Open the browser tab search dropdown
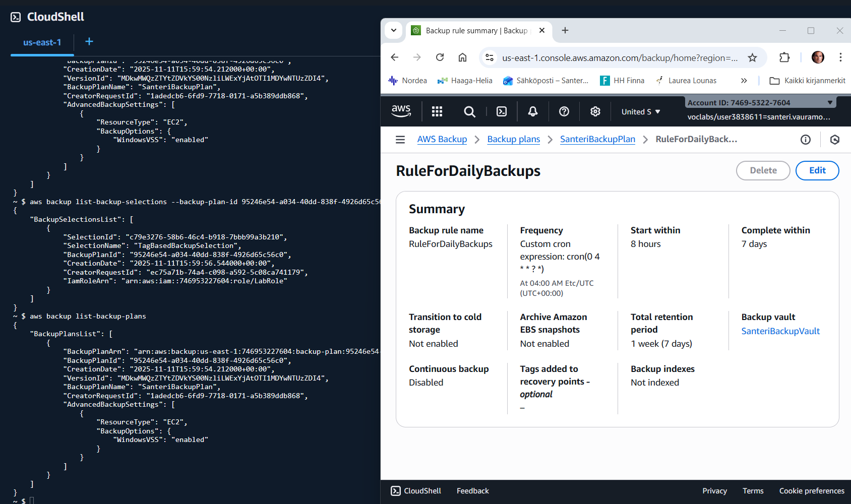This screenshot has height=504, width=851. click(394, 30)
